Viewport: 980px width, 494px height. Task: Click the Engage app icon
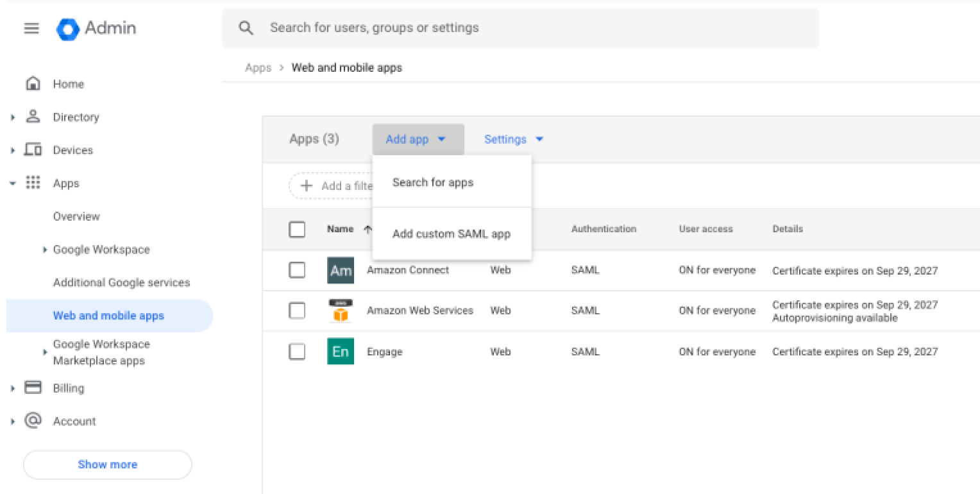[340, 352]
